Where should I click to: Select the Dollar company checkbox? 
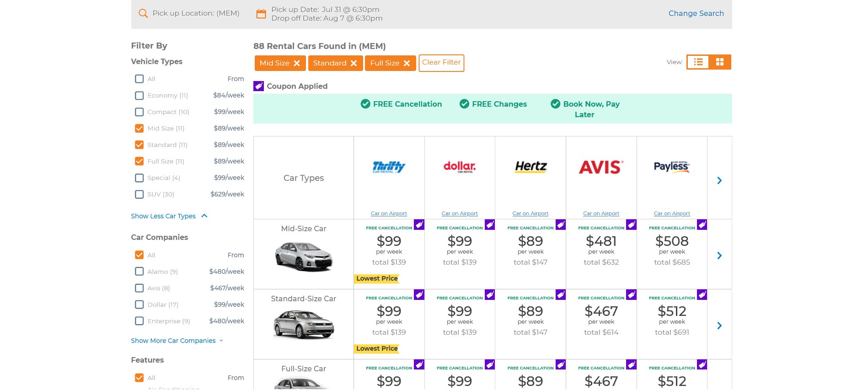[139, 304]
